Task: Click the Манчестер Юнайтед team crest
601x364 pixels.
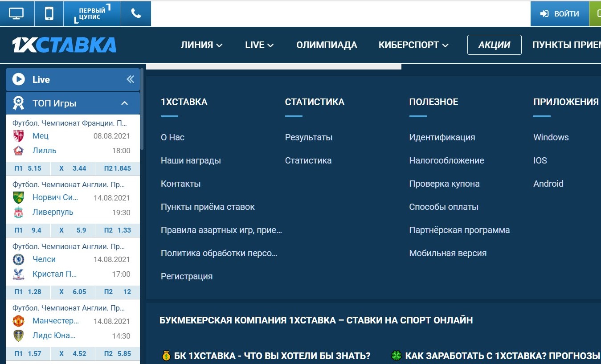Action: click(18, 321)
